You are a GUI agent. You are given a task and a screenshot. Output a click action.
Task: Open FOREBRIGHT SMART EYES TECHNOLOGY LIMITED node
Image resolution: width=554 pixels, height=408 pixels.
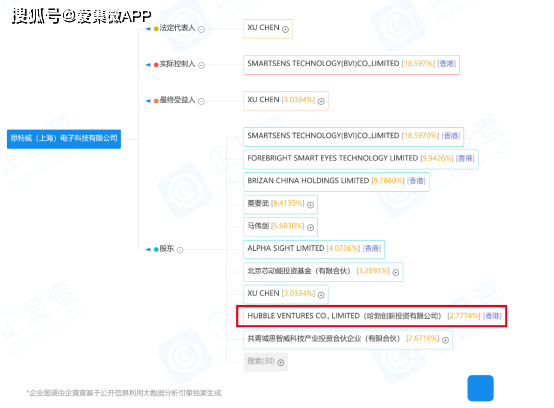click(361, 159)
